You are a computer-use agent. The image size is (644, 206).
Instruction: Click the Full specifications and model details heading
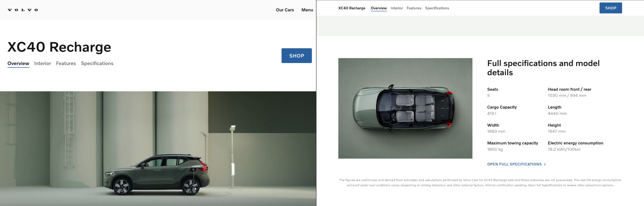click(x=543, y=68)
